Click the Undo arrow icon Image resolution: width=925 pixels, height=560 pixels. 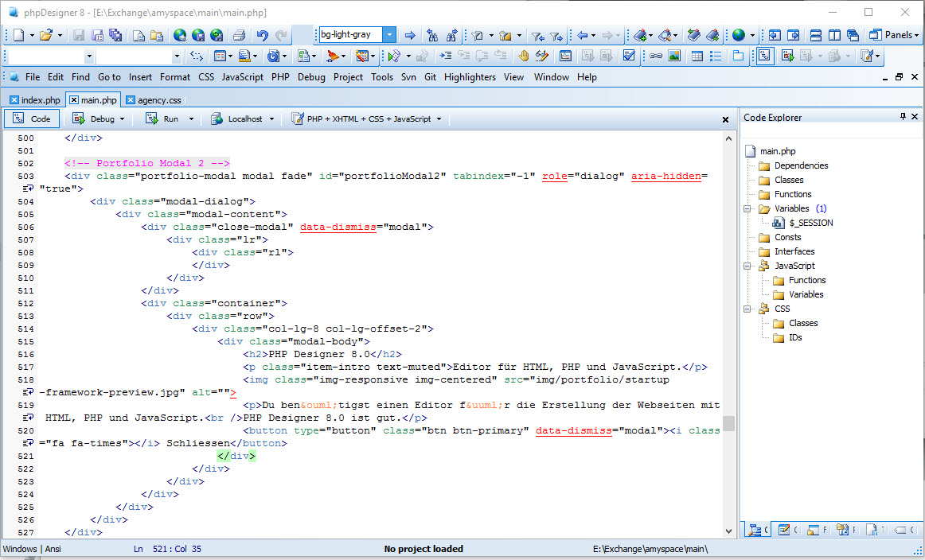262,35
